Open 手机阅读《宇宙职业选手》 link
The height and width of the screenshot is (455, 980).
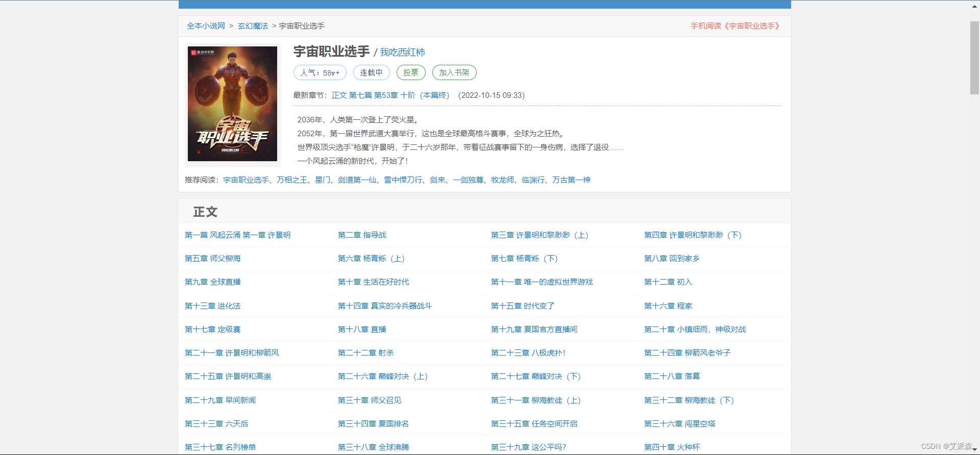tap(736, 26)
